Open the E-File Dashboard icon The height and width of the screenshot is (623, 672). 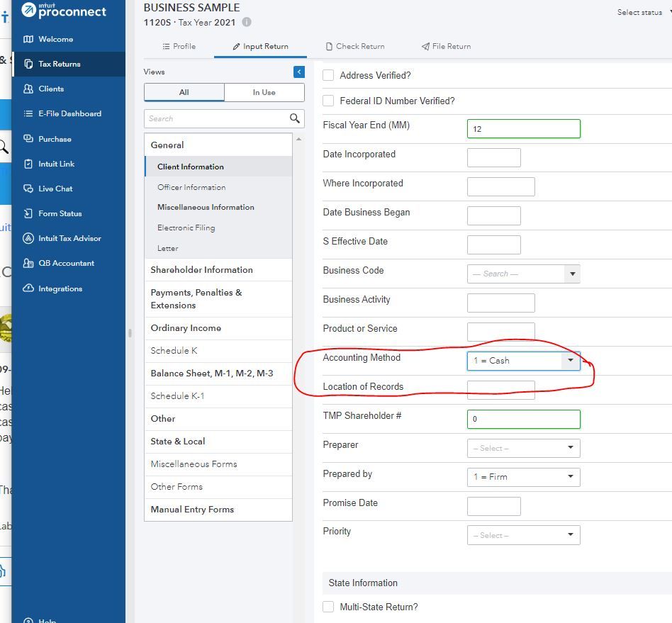click(28, 113)
